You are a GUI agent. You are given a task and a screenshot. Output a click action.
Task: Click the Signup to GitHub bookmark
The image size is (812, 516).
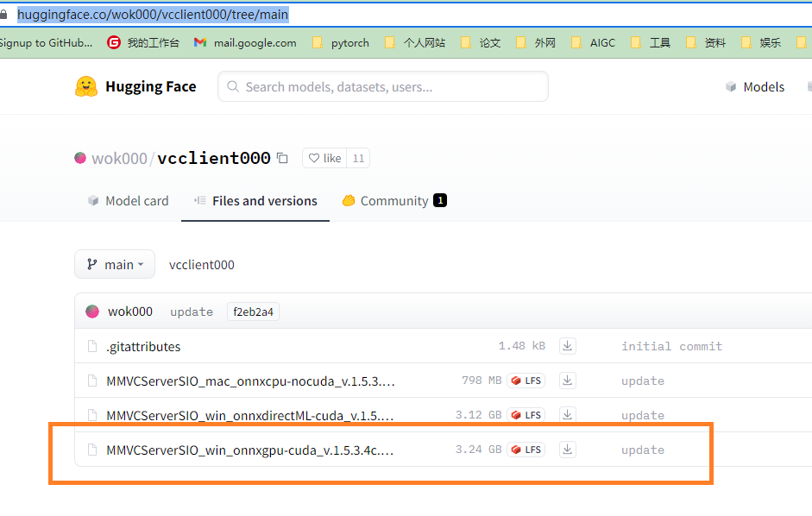pyautogui.click(x=46, y=42)
